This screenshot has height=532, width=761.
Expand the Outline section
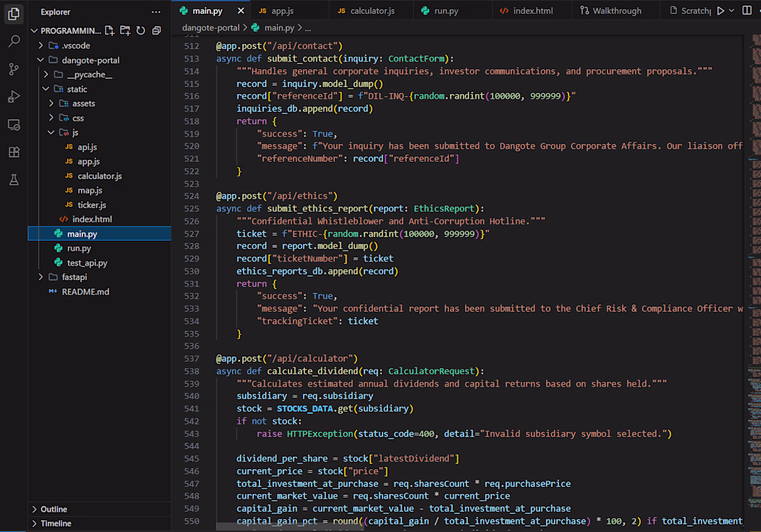click(x=100, y=509)
